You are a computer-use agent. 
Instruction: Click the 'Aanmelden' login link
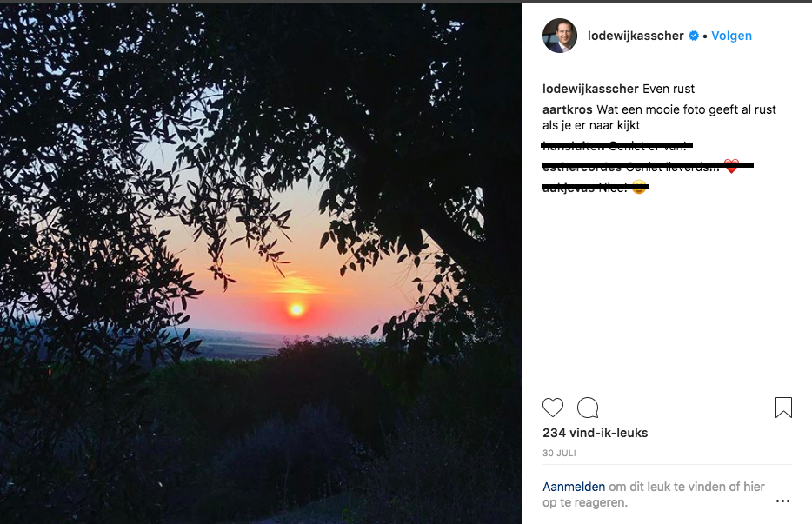coord(573,487)
